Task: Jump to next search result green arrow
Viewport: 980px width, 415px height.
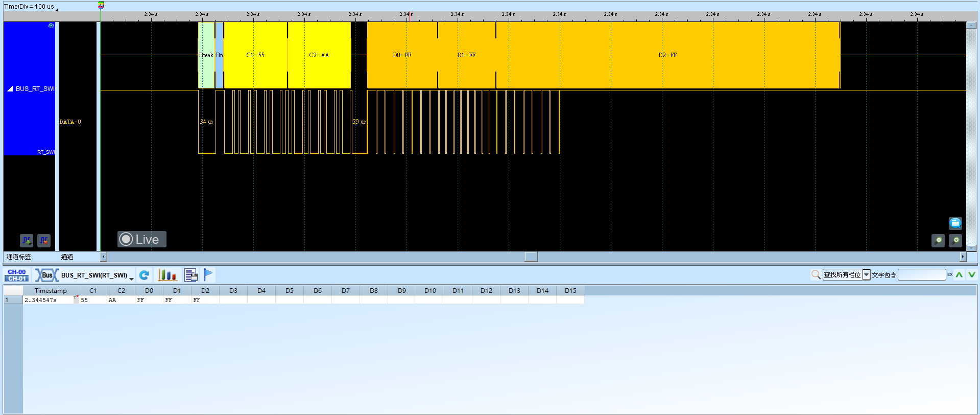Action: (x=972, y=275)
